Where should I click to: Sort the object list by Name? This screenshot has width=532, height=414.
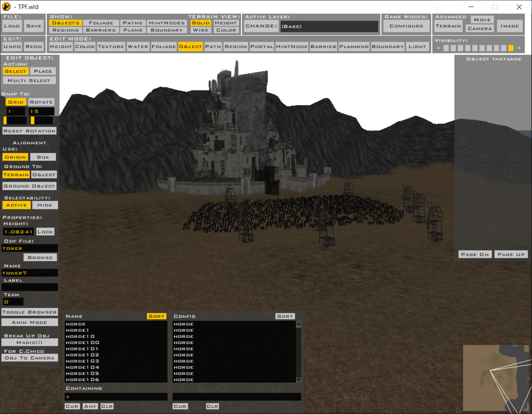(157, 316)
